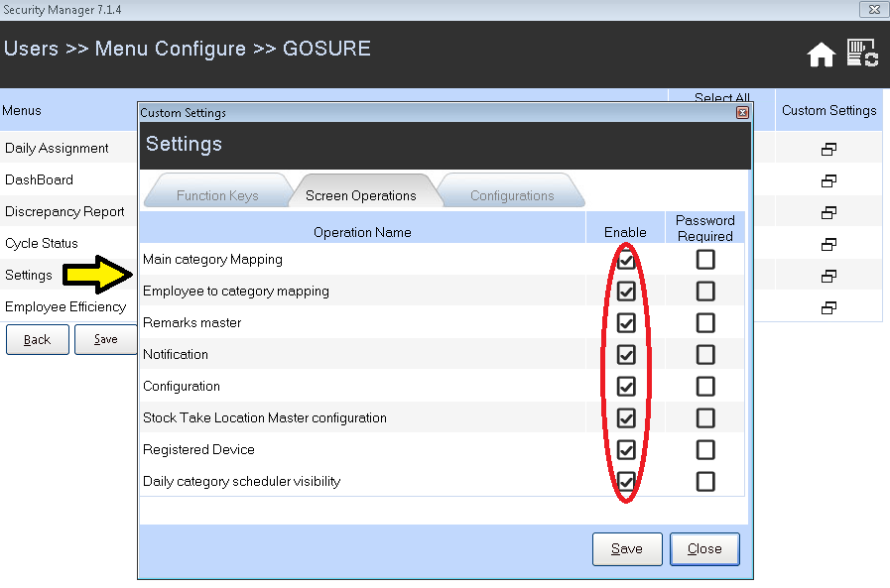The image size is (890, 588).
Task: Toggle Enable for Daily category scheduler visibility
Action: tap(626, 482)
